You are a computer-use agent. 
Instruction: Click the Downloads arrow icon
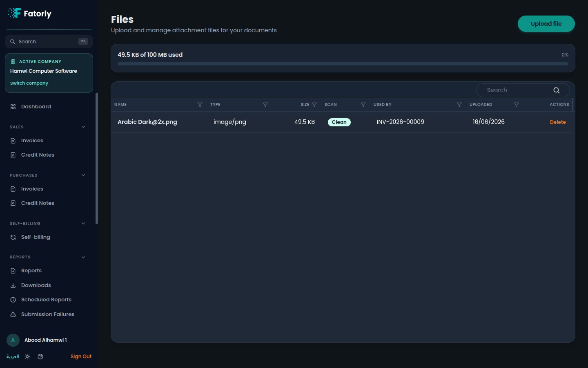[13, 285]
